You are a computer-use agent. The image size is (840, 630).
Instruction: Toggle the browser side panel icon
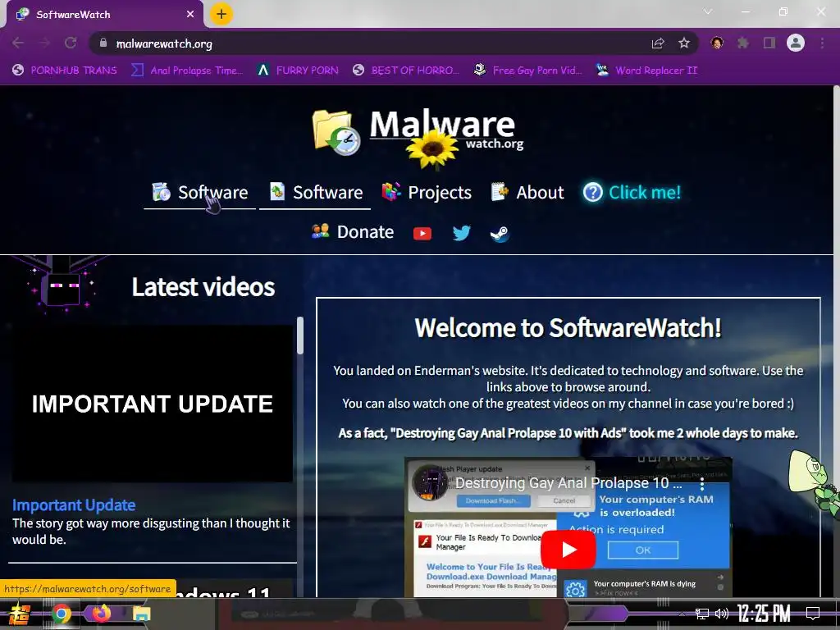(x=769, y=43)
